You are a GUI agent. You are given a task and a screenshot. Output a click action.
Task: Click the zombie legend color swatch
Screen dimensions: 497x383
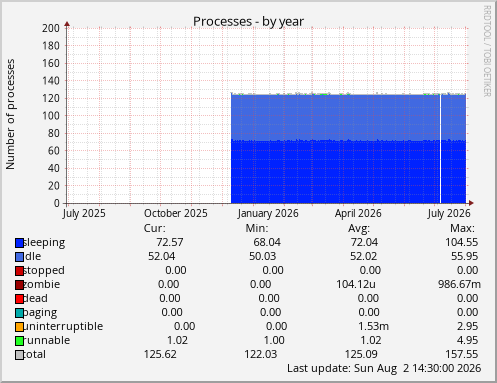[19, 285]
